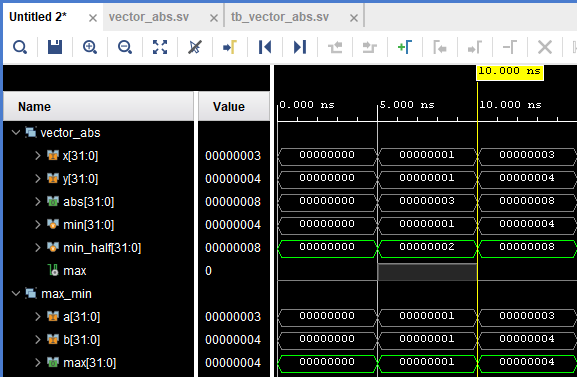This screenshot has height=377, width=577.
Task: Expand the a[31:0] signal bus
Action: [38, 317]
